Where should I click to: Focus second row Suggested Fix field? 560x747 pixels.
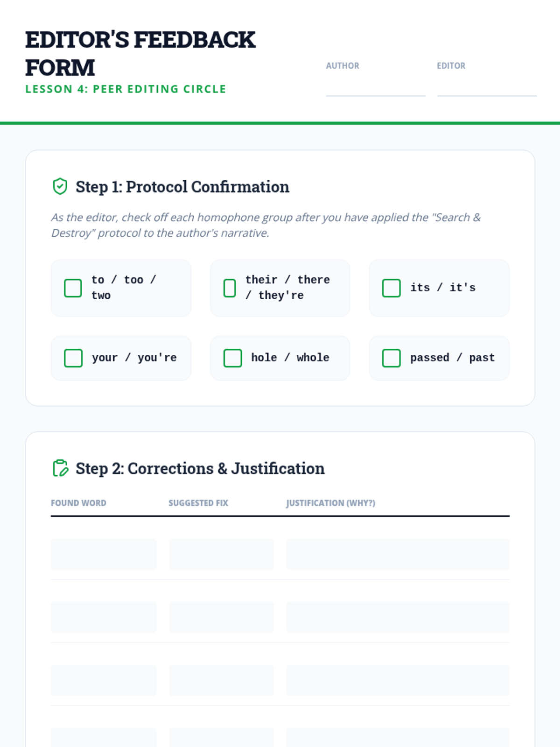[221, 617]
